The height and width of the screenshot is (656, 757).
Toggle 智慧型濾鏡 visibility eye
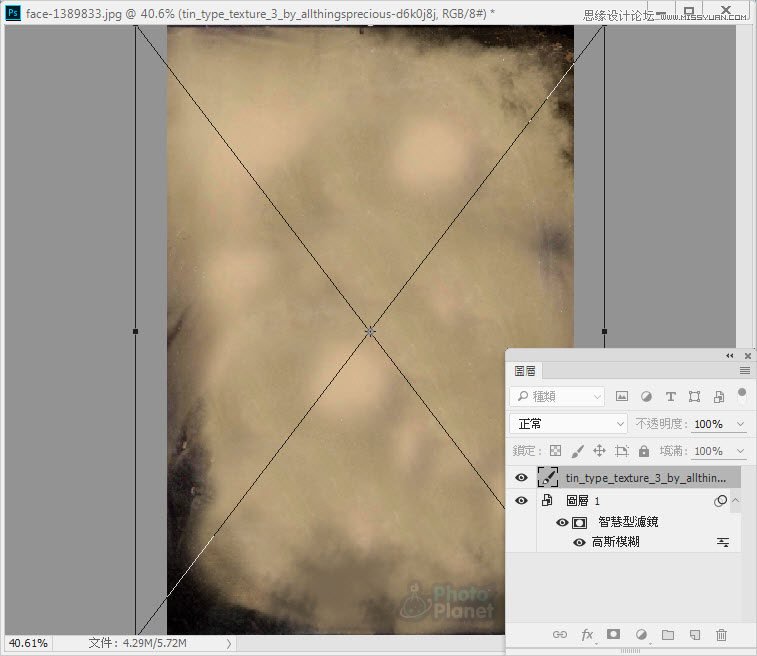point(562,522)
